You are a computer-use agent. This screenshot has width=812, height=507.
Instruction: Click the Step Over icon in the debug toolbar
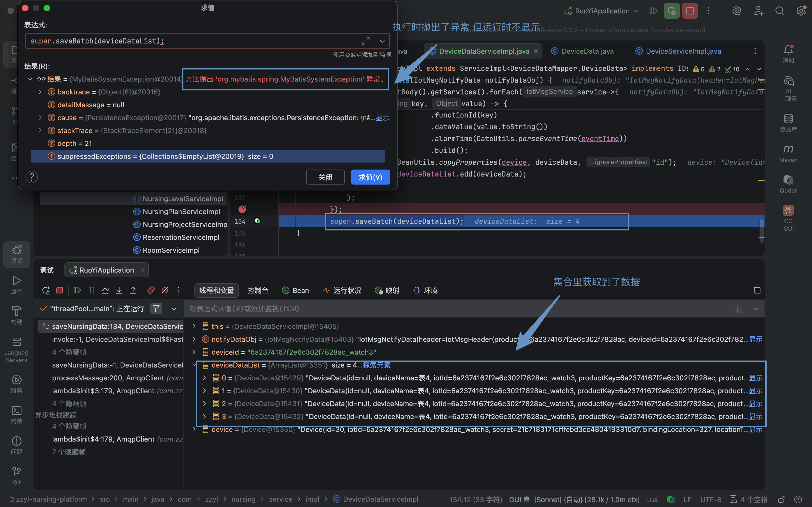105,290
